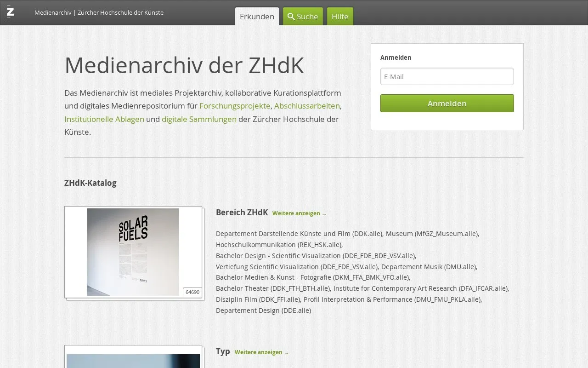Select Bachelor Medien & Kunst - Fotografie entry
Viewport: 588px width, 368px height.
click(x=312, y=277)
